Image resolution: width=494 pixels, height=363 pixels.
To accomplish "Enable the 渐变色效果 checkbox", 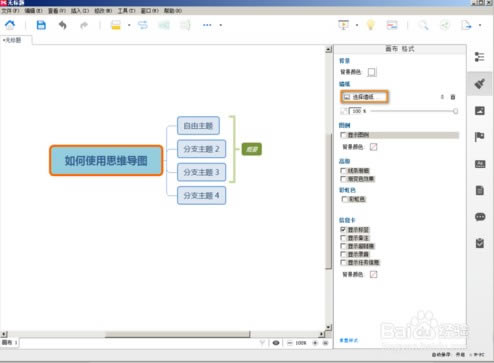I will click(x=343, y=179).
